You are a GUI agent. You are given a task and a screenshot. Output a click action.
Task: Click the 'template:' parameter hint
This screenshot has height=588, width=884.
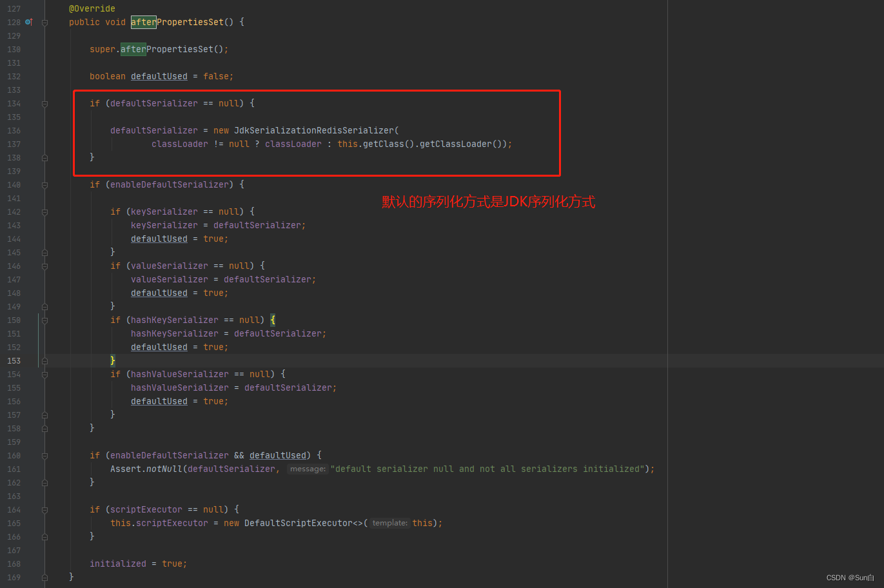pos(389,523)
